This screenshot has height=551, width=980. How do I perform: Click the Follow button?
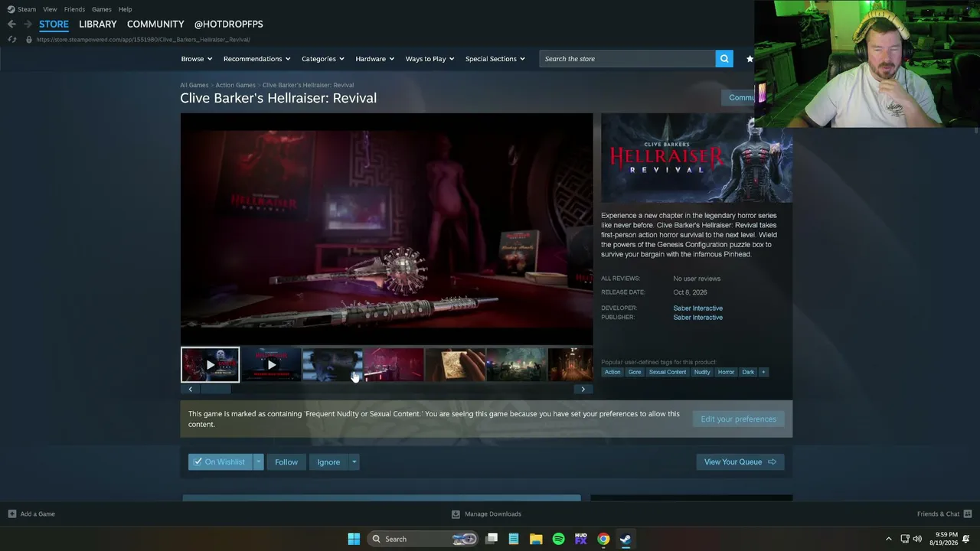[x=286, y=462]
